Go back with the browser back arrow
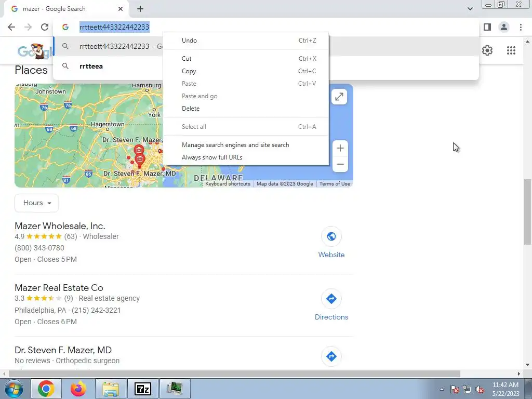 click(11, 27)
